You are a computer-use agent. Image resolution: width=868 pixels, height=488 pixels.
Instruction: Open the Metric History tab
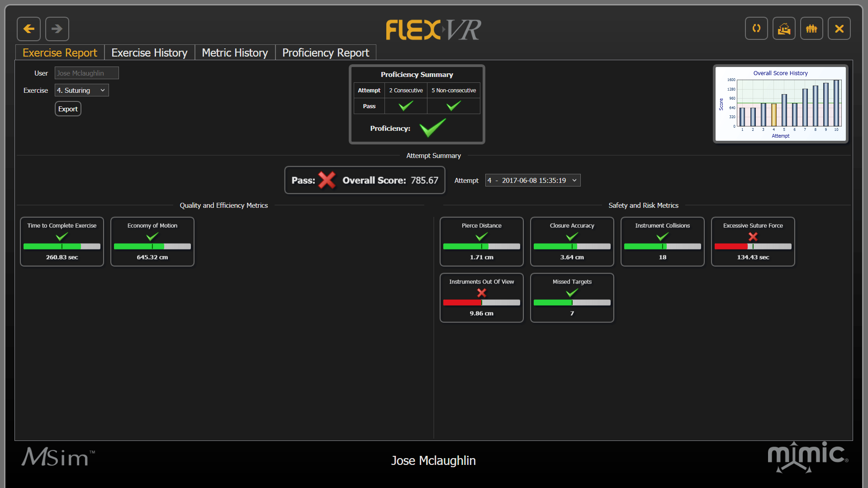(x=235, y=53)
